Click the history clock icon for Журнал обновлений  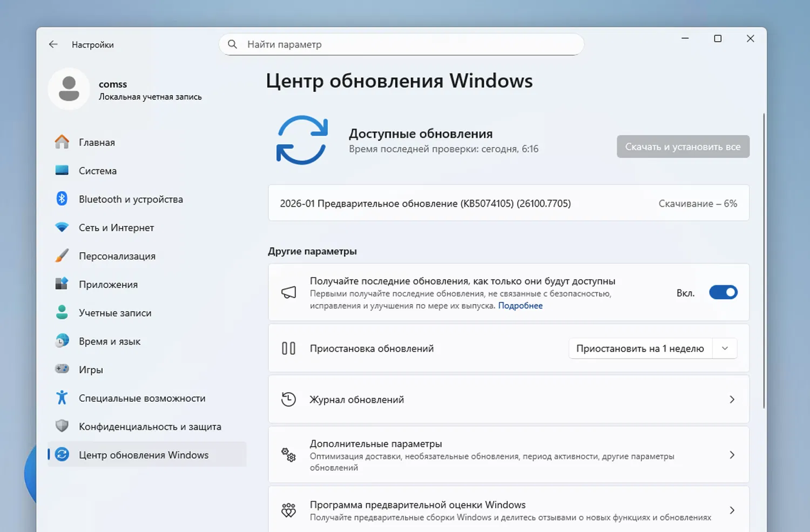(289, 400)
